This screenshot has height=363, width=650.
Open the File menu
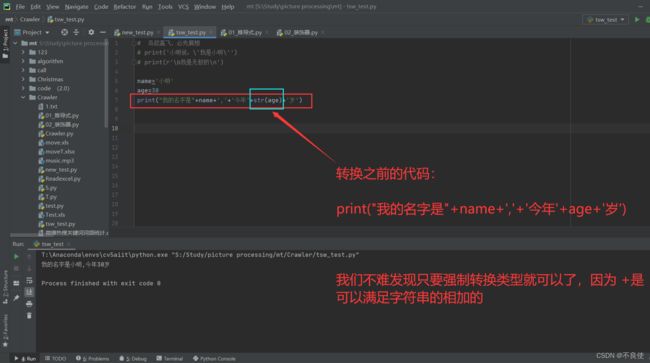click(x=20, y=7)
